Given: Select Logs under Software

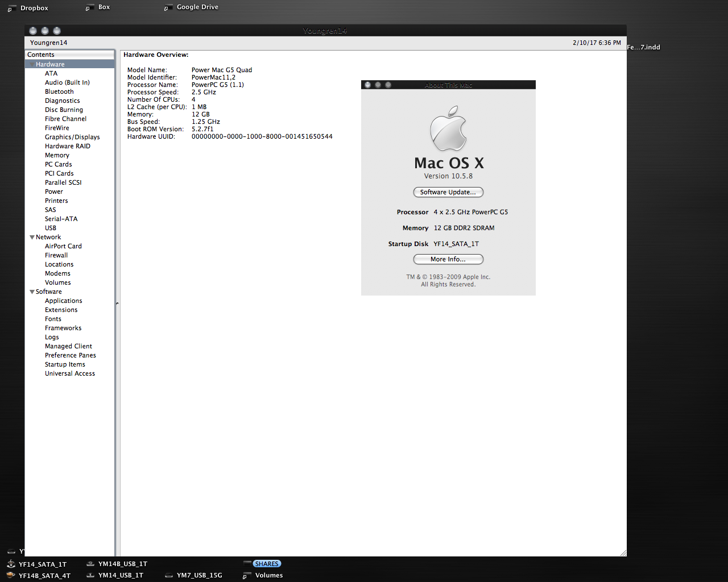Looking at the screenshot, I should 52,337.
